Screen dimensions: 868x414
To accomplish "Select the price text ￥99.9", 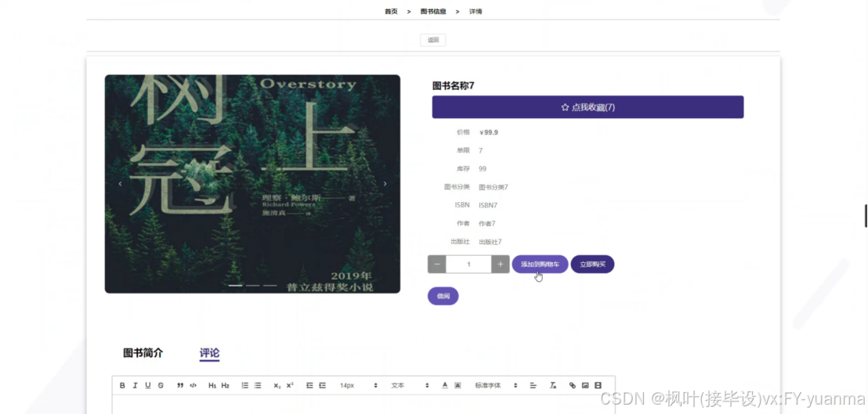I will [x=488, y=132].
